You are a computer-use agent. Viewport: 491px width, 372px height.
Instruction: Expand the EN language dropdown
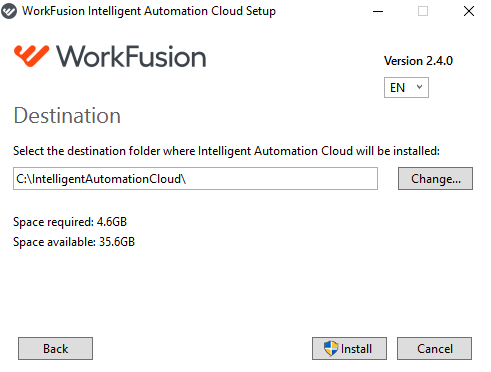(406, 88)
